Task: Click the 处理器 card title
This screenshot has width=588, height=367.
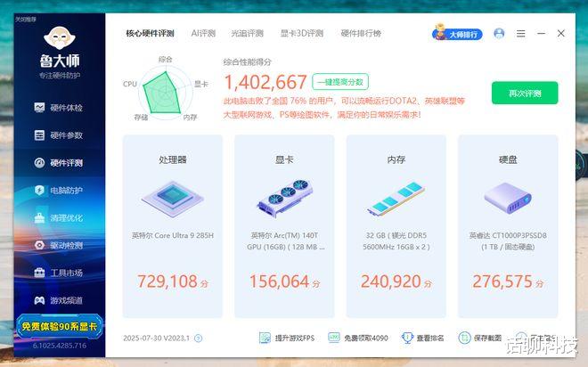Action: tap(173, 159)
